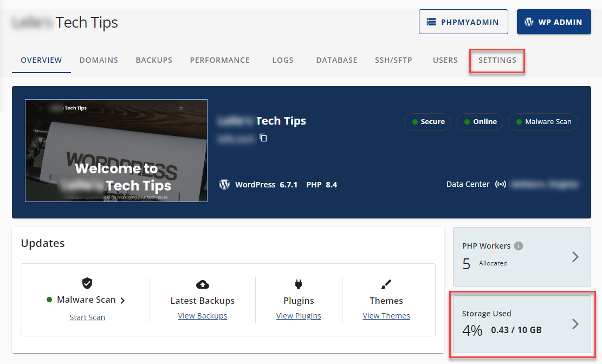Open the View Backups link
The image size is (602, 364).
click(202, 316)
